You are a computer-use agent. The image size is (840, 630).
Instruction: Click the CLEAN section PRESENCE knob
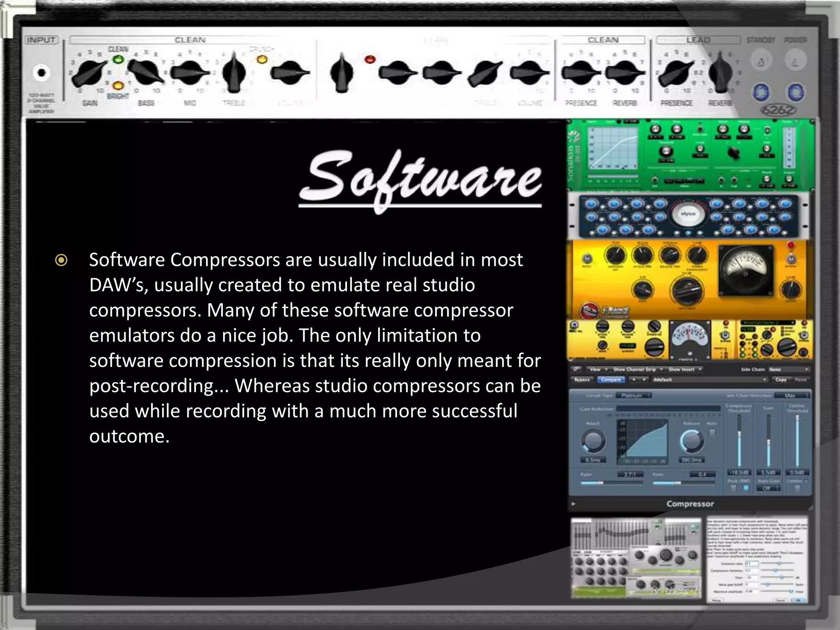[x=581, y=73]
